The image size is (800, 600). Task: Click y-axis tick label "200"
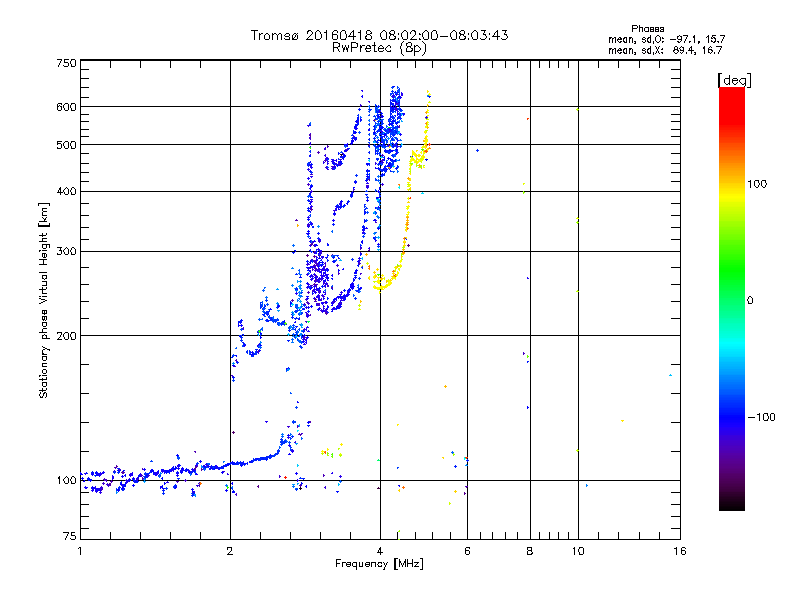click(x=66, y=336)
